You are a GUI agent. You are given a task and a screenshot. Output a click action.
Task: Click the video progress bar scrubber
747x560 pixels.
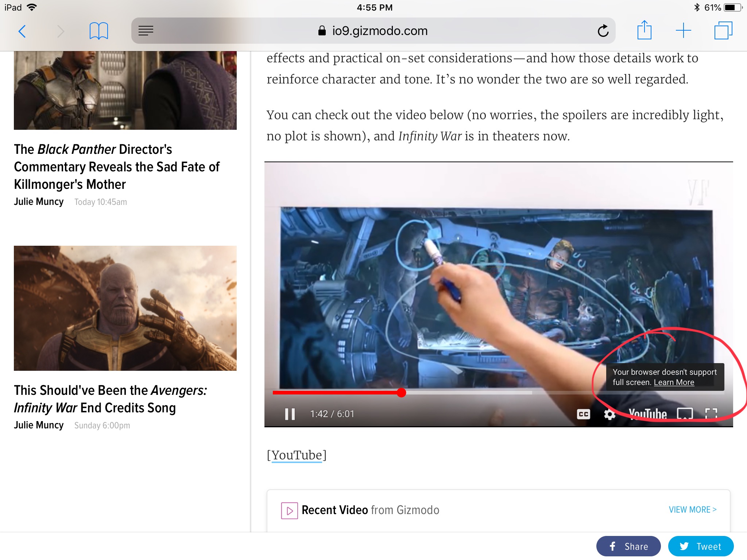point(401,393)
